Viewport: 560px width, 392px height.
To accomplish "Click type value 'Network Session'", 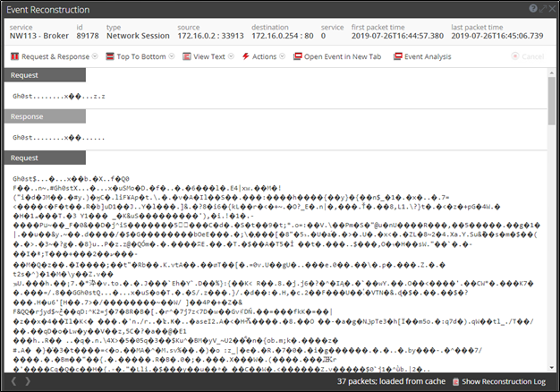I will [x=139, y=36].
